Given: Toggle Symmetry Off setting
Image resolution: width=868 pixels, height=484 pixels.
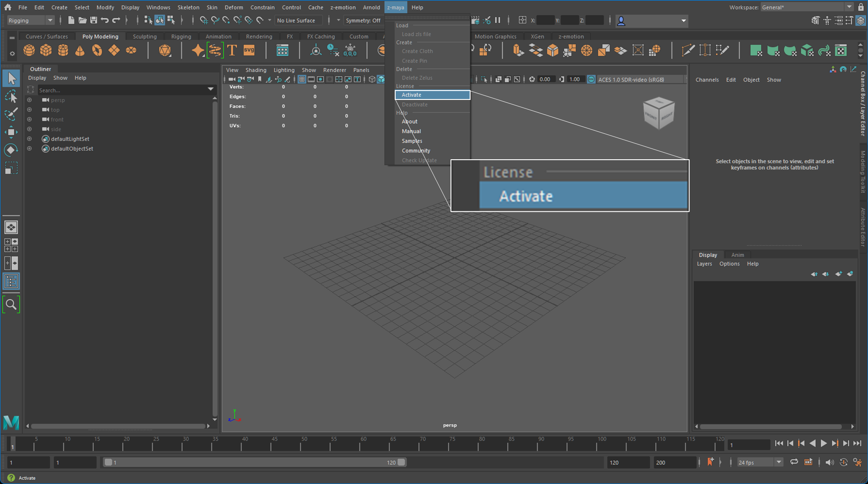Looking at the screenshot, I should [363, 21].
